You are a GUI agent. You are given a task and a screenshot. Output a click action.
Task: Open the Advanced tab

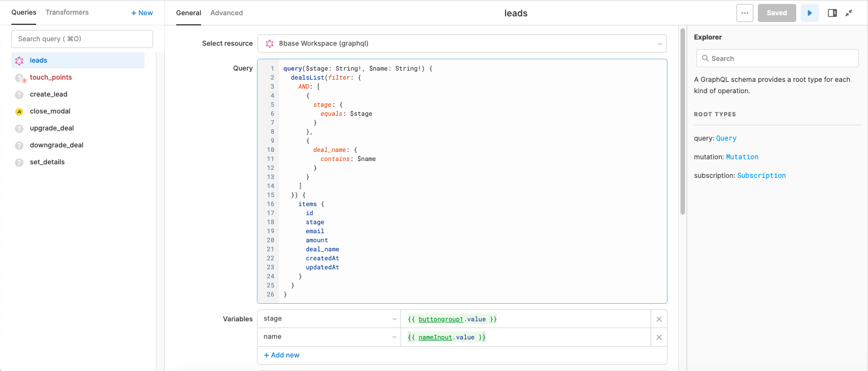pos(226,13)
